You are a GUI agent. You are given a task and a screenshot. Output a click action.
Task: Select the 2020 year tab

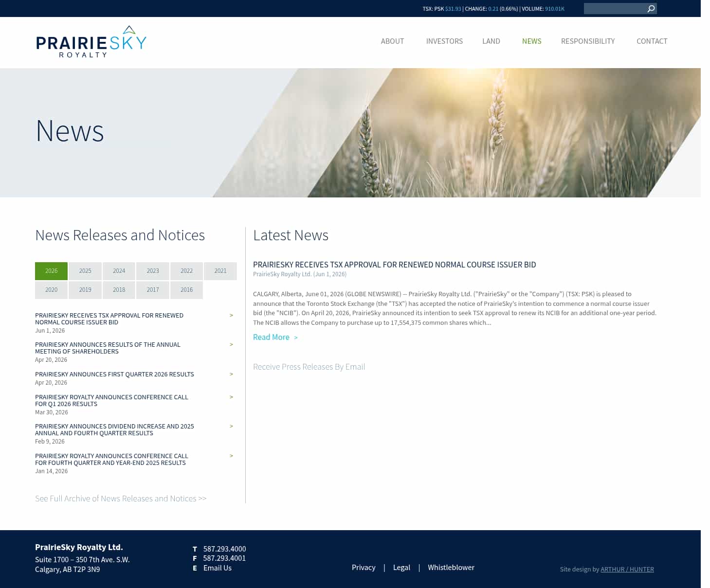click(x=51, y=290)
